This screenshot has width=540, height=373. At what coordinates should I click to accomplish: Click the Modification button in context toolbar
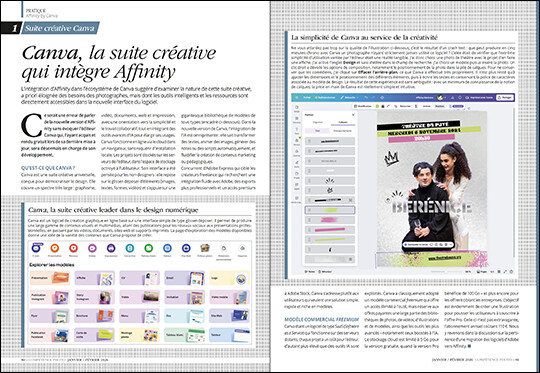[x=363, y=106]
